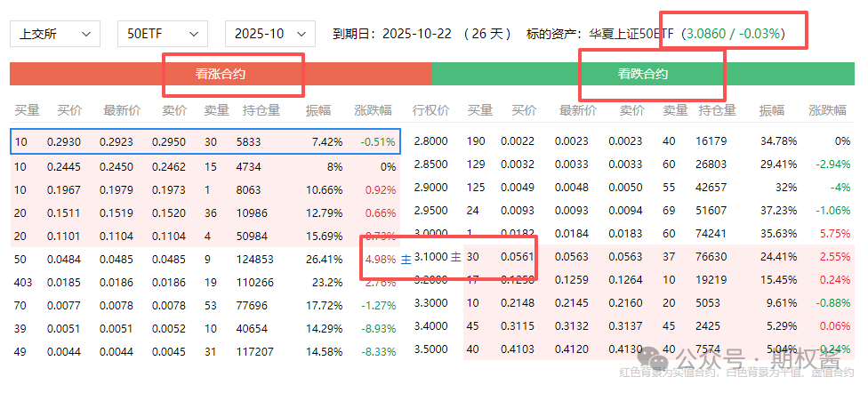Screen dimensions: 868x393
Task: Open the 50ETF underlying dropdown
Action: (x=162, y=34)
